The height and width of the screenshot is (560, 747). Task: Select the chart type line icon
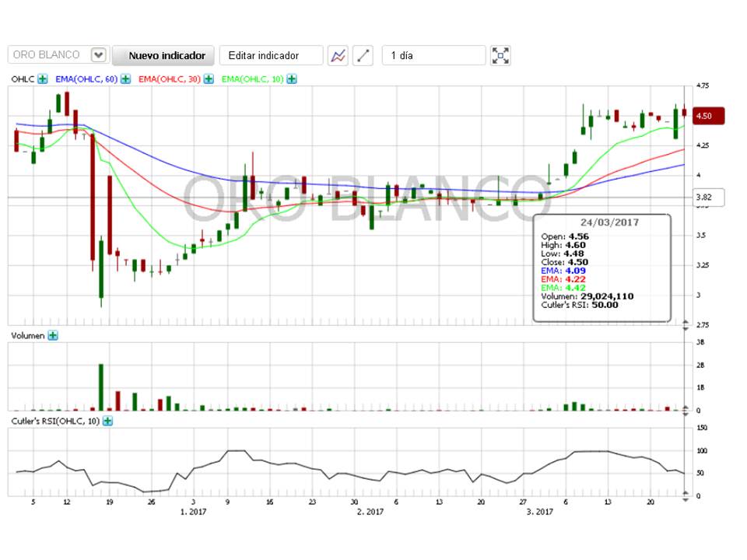(338, 56)
